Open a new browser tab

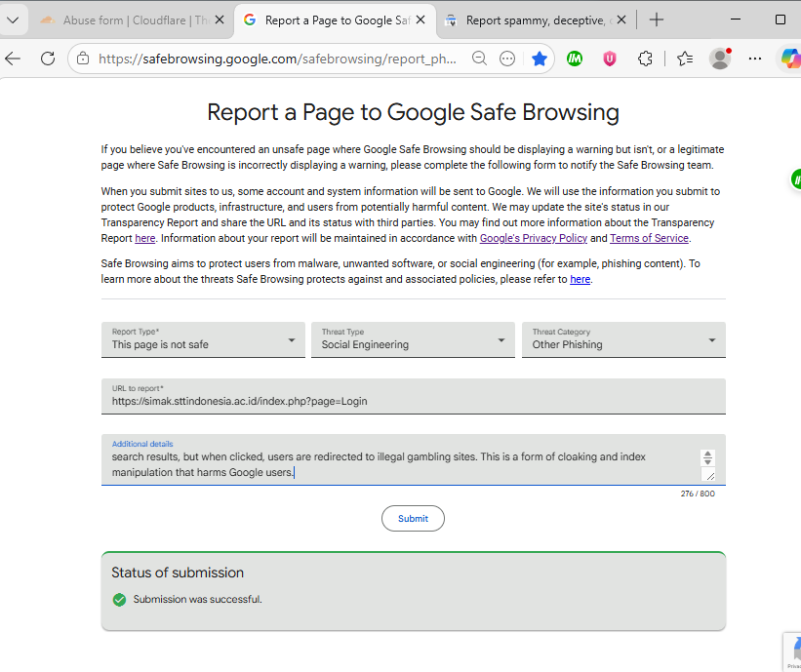(x=657, y=20)
